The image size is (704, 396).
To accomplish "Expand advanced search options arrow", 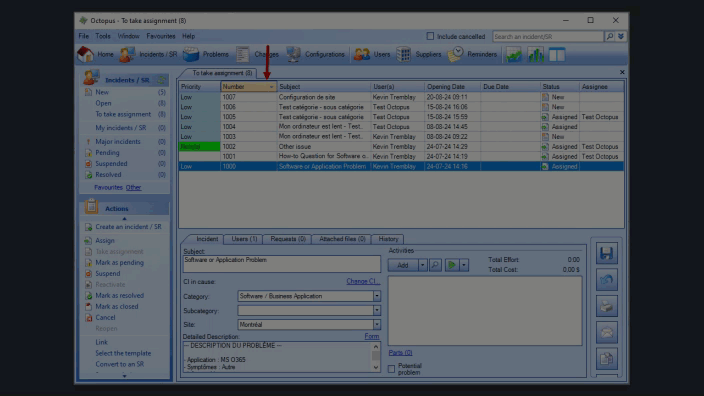I will click(x=621, y=36).
